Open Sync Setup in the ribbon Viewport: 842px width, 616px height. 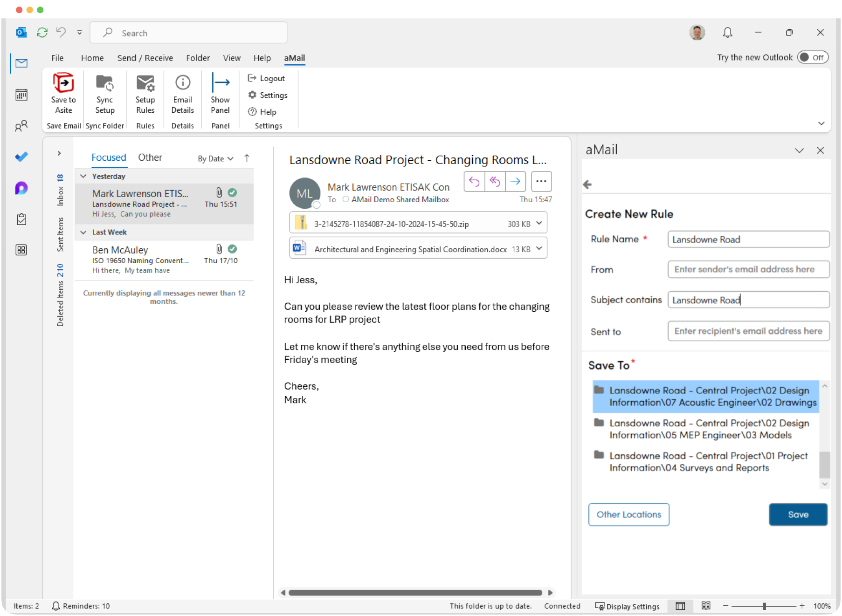click(105, 83)
